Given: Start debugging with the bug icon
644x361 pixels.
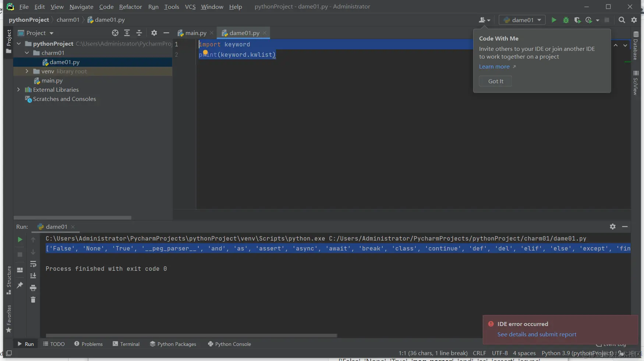Looking at the screenshot, I should [566, 20].
